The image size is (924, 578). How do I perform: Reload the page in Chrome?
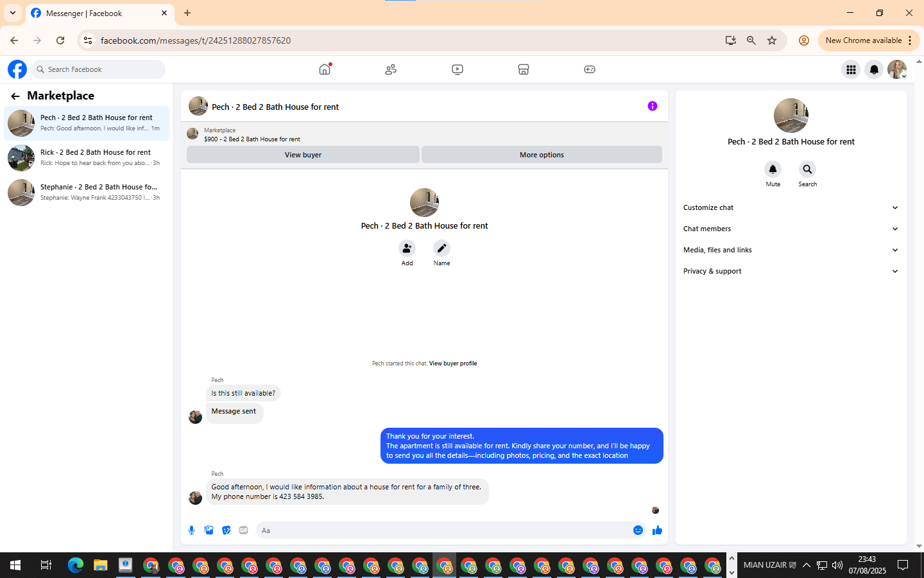point(60,40)
